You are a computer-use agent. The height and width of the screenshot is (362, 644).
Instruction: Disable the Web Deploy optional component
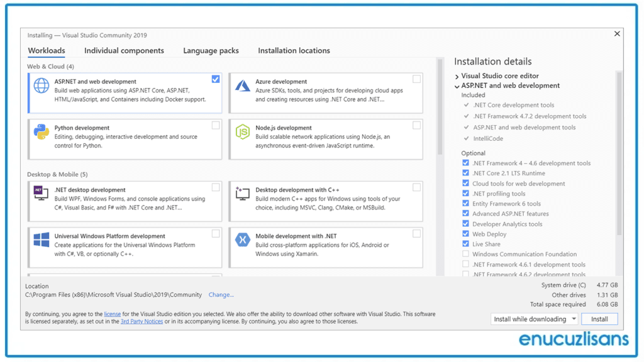(465, 234)
